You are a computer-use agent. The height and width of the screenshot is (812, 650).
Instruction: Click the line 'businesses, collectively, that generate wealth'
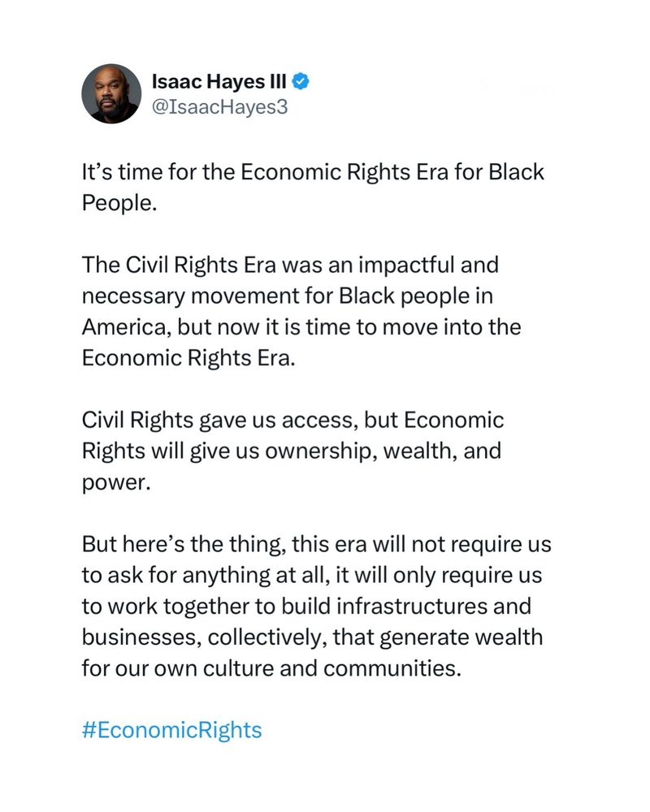[x=312, y=637]
